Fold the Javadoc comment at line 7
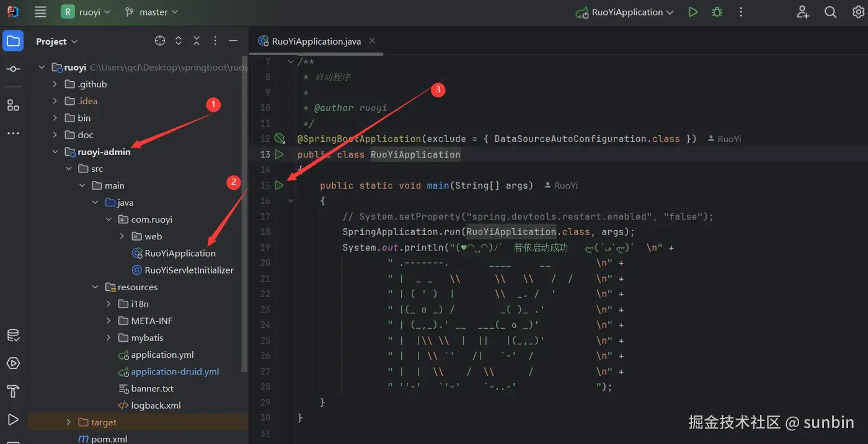The height and width of the screenshot is (444, 868). coord(291,61)
